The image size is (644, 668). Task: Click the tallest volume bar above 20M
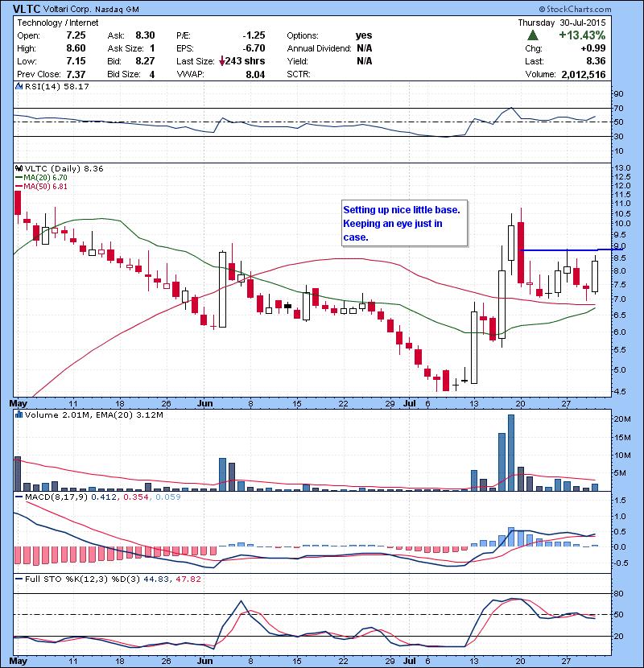tap(511, 453)
